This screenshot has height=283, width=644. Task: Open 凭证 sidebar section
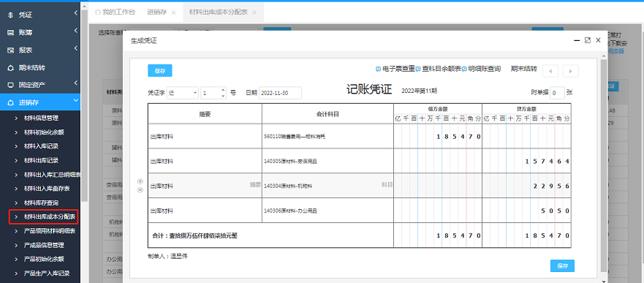tap(40, 15)
